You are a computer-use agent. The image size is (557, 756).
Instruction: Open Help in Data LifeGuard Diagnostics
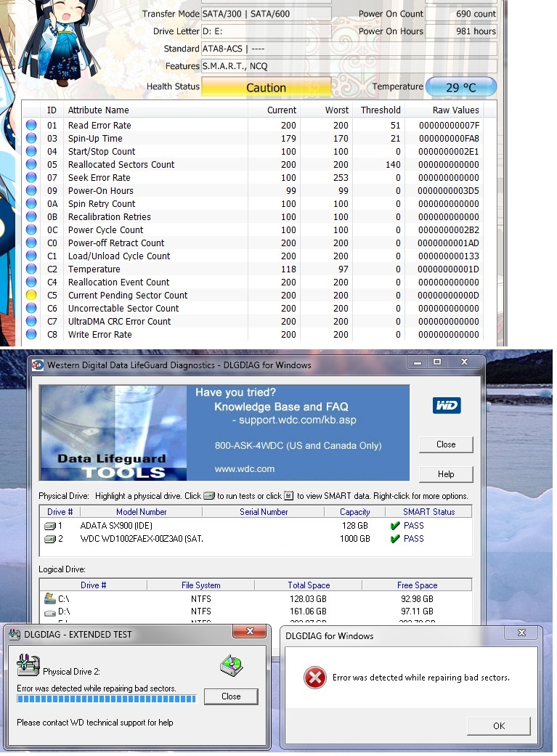[446, 474]
